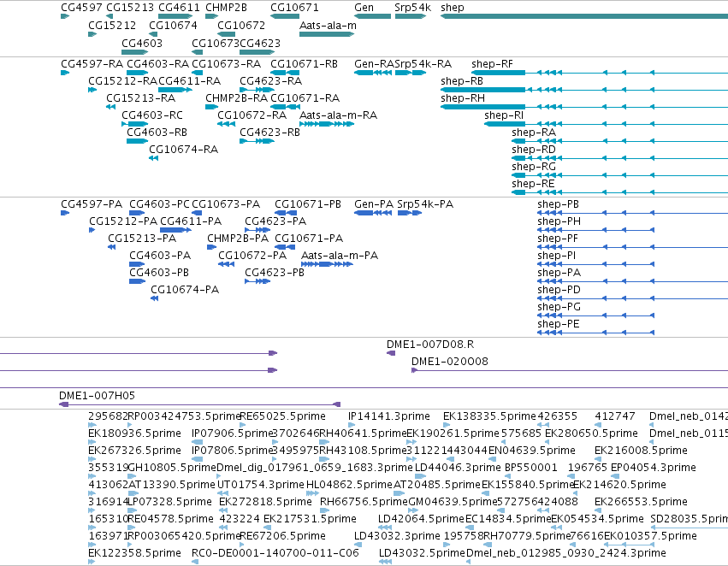Click clone "DME1-020O08"

449,362
